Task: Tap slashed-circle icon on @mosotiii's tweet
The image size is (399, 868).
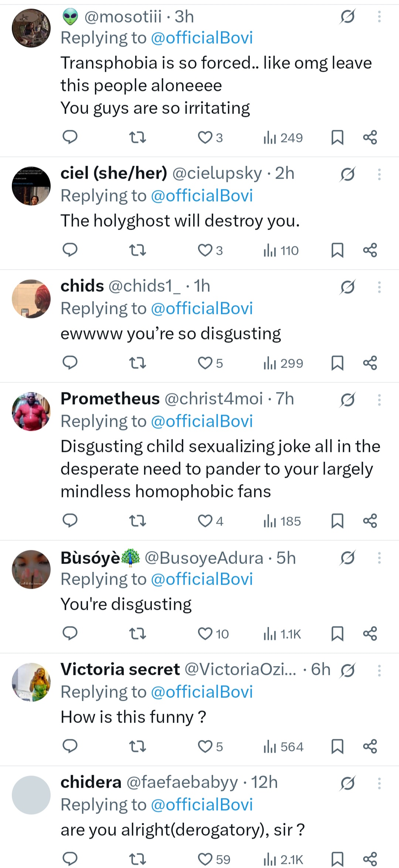Action: pyautogui.click(x=347, y=17)
